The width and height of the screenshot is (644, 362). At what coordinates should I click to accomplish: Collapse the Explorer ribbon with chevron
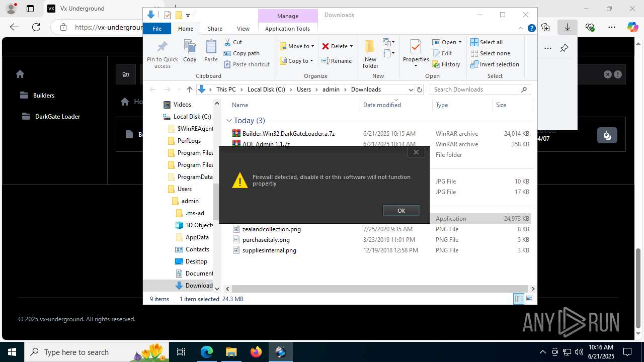(x=521, y=29)
